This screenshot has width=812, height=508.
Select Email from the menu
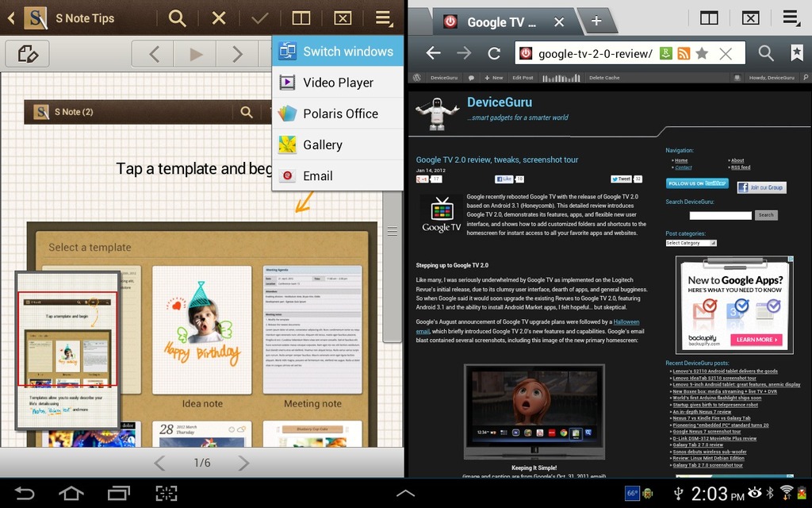[338, 175]
